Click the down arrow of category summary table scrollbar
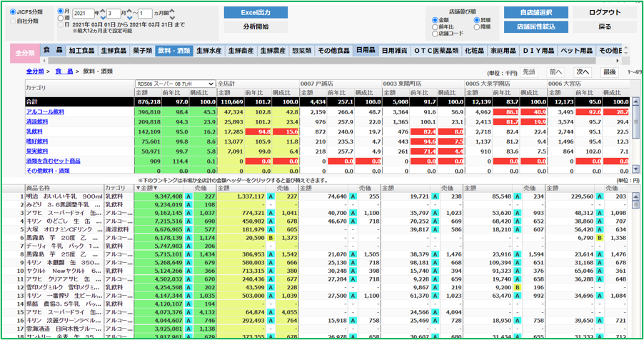This screenshot has height=340, width=644. pos(635,169)
